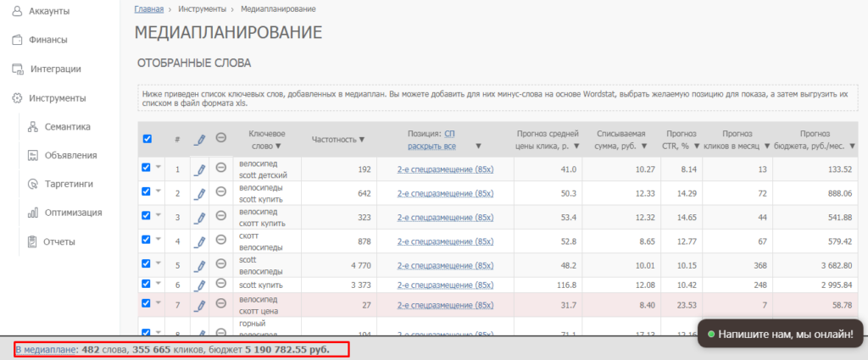Viewport: 868px width, 360px height.
Task: Uncheck the checkbox for row 3
Action: [x=146, y=216]
